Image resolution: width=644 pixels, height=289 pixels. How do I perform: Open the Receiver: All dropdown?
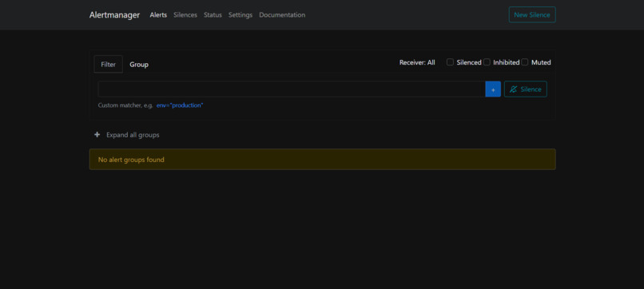coord(417,62)
